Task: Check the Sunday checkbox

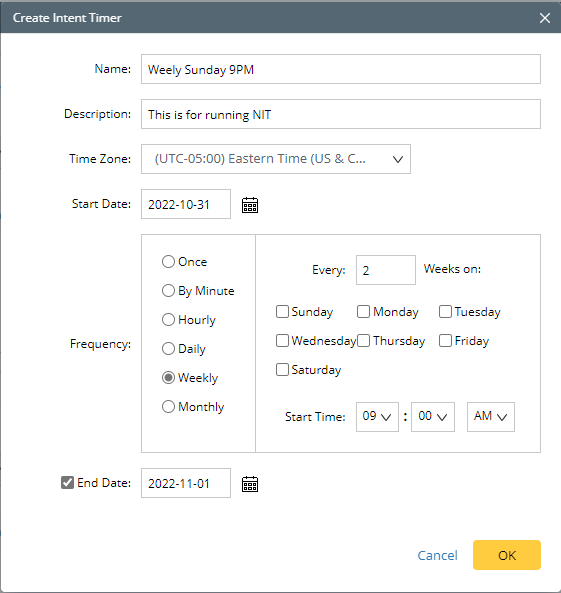Action: [282, 312]
